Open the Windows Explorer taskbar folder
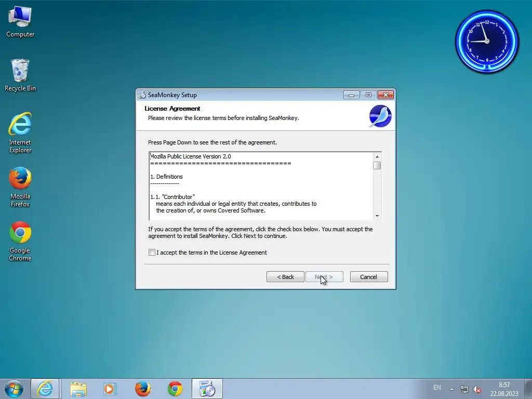 click(78, 389)
